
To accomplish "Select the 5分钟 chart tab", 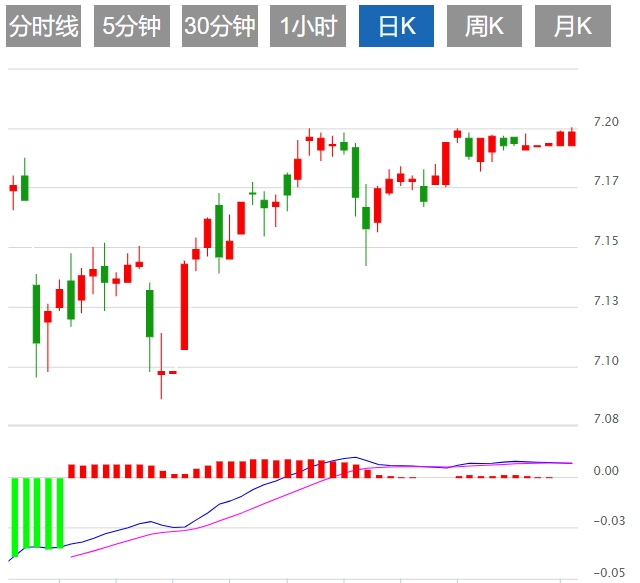I will pos(131,27).
